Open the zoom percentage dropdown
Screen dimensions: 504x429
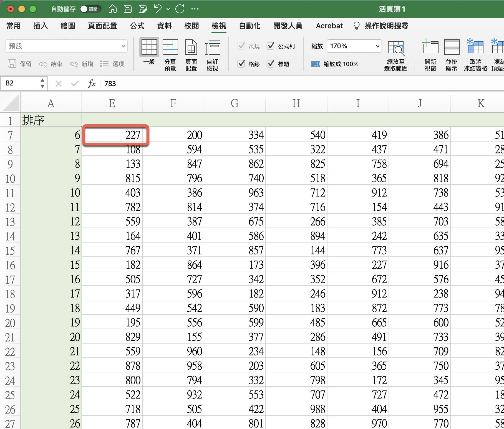click(377, 46)
